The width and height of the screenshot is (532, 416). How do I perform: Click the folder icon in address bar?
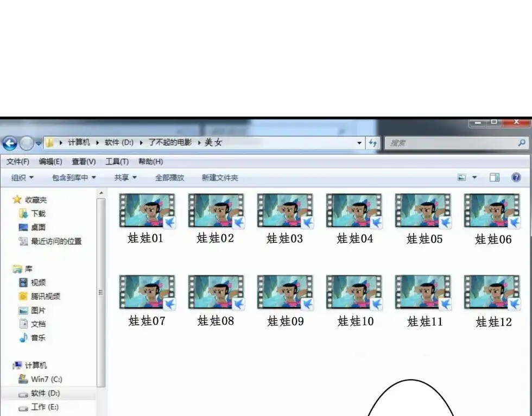49,143
